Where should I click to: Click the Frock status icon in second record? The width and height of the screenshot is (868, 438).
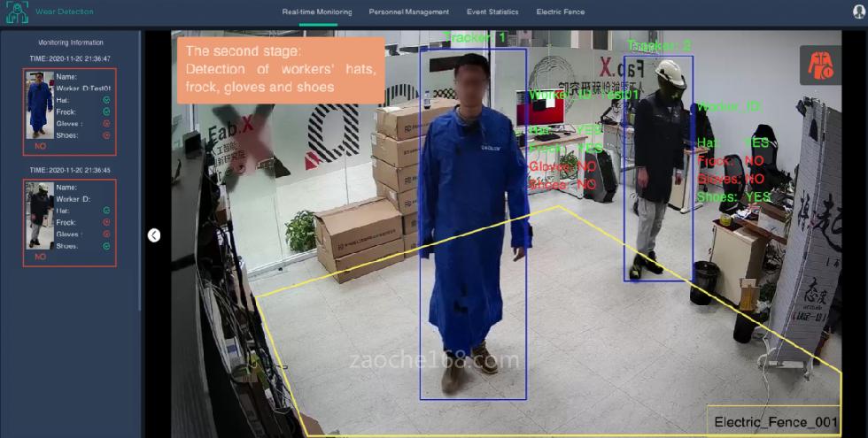pos(106,222)
